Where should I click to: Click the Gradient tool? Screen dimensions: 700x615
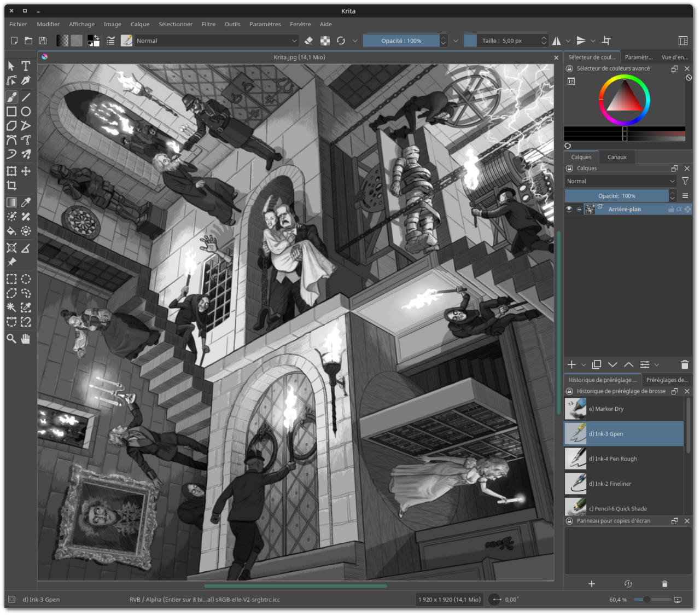tap(11, 202)
